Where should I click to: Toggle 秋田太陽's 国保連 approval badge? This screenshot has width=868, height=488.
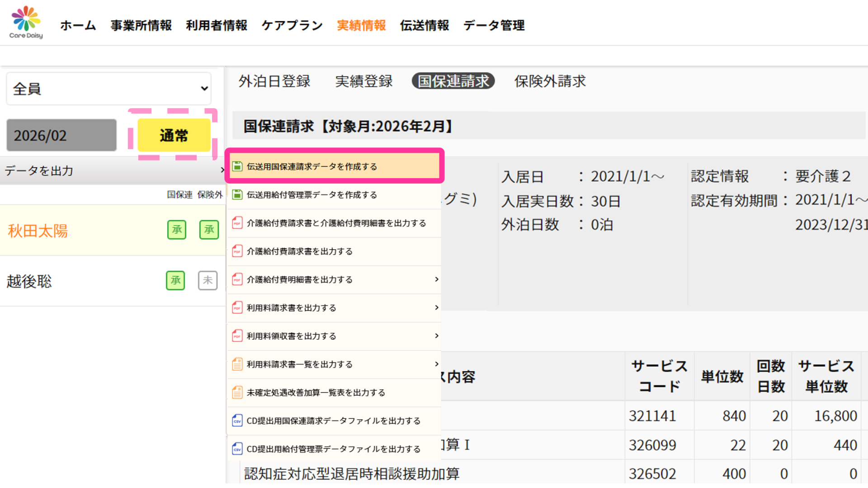pos(177,230)
